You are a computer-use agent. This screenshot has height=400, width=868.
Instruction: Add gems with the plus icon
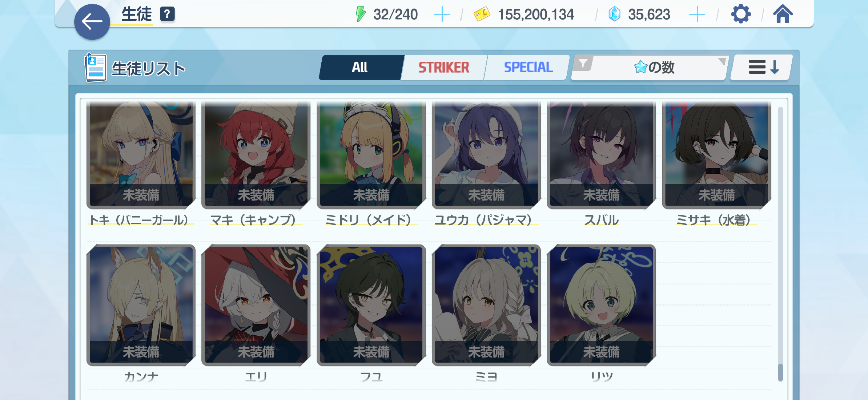[x=697, y=15]
